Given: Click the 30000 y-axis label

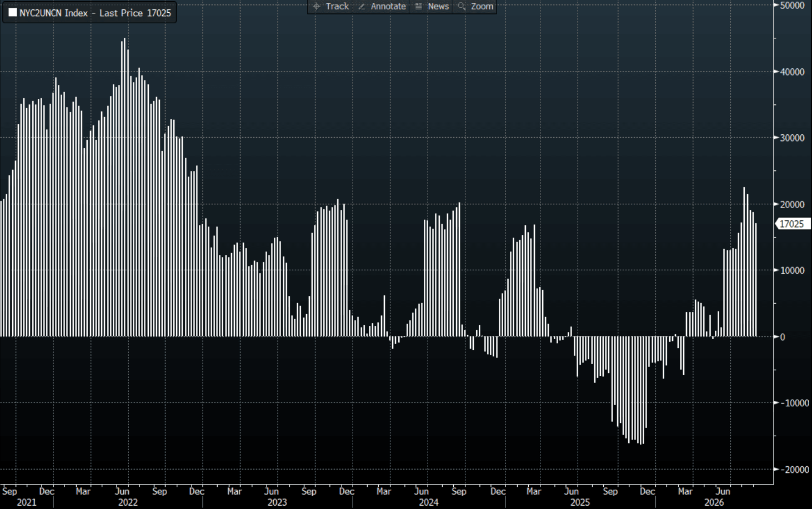Looking at the screenshot, I should [x=792, y=138].
